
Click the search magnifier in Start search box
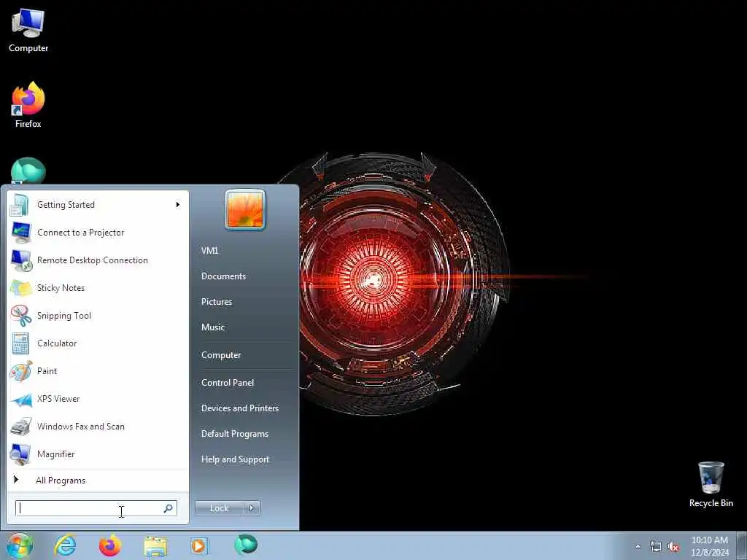[x=168, y=508]
